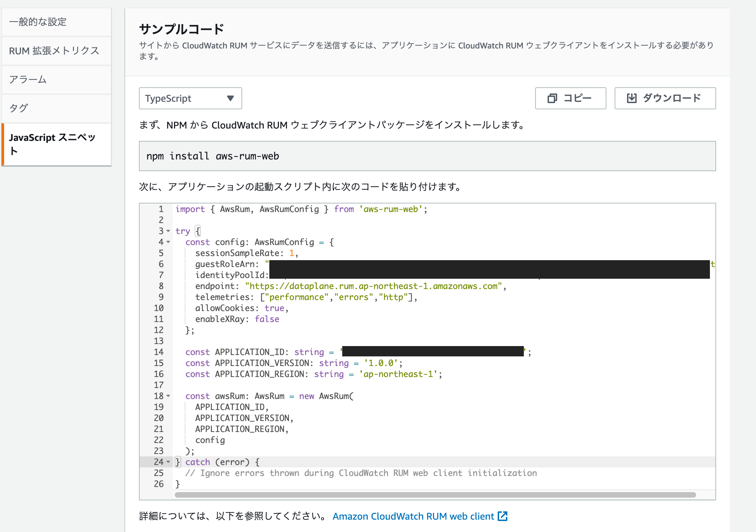The height and width of the screenshot is (532, 756).
Task: Select the JavaScript スニペット tab
Action: click(x=56, y=144)
